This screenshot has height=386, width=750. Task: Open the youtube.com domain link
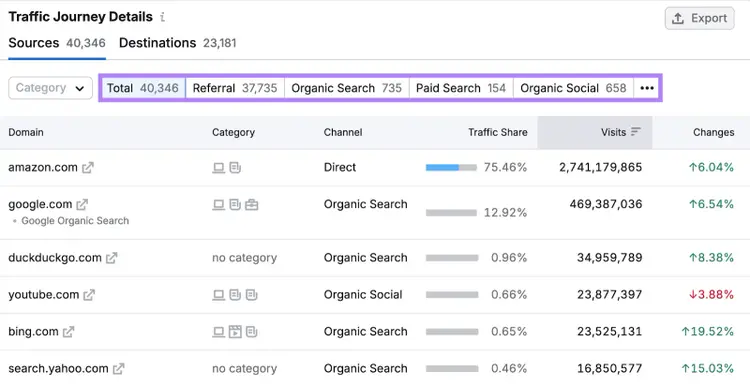[x=44, y=295]
